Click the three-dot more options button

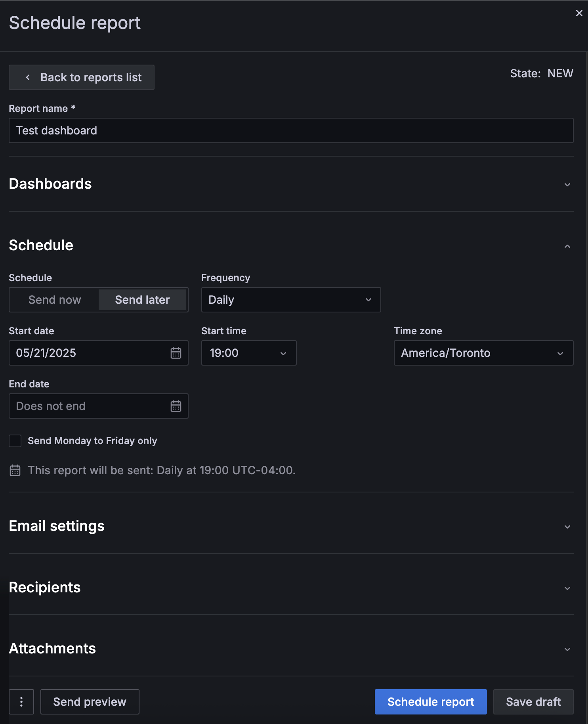click(21, 702)
